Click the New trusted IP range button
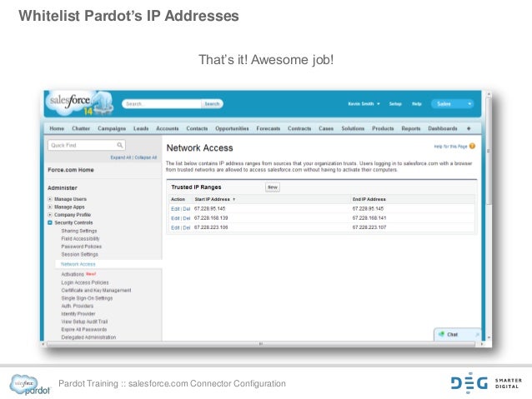This screenshot has height=399, width=532. coord(273,187)
